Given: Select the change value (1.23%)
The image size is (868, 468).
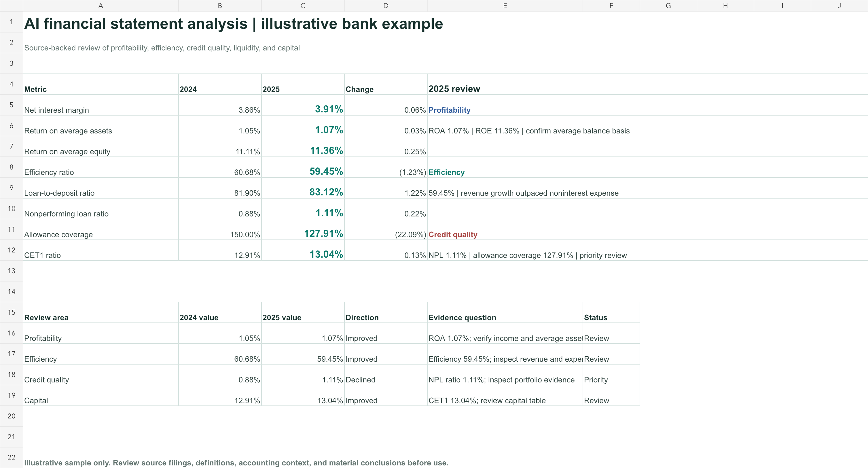Looking at the screenshot, I should pos(386,167).
